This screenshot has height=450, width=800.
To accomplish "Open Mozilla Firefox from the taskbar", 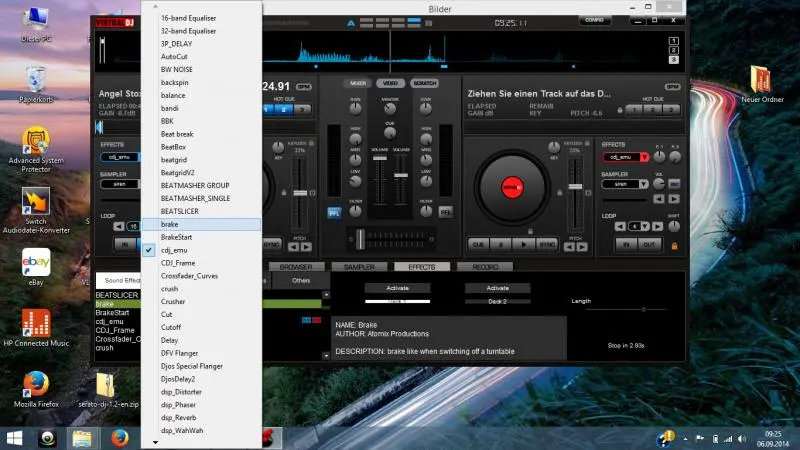I will [120, 438].
